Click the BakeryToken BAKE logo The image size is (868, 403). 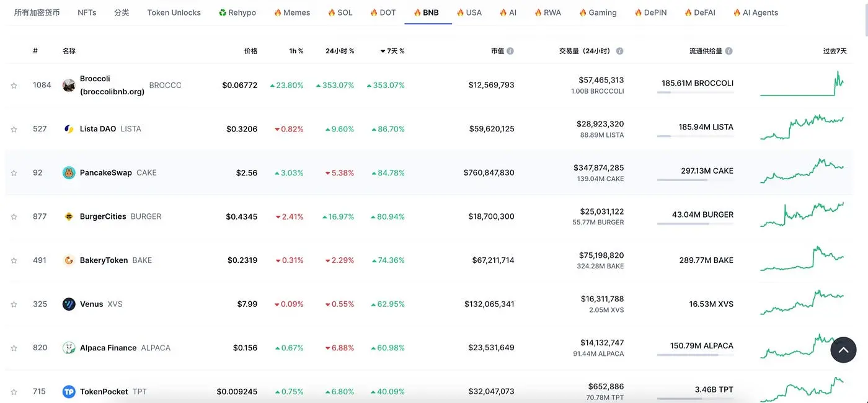68,260
